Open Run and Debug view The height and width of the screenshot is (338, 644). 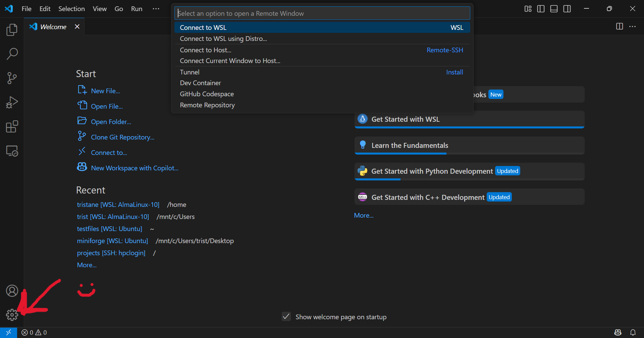12,102
